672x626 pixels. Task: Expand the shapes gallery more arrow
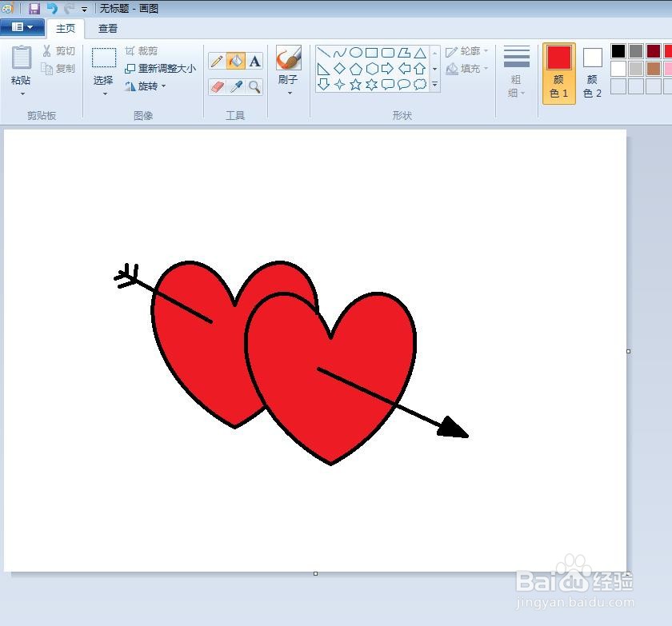pos(434,85)
